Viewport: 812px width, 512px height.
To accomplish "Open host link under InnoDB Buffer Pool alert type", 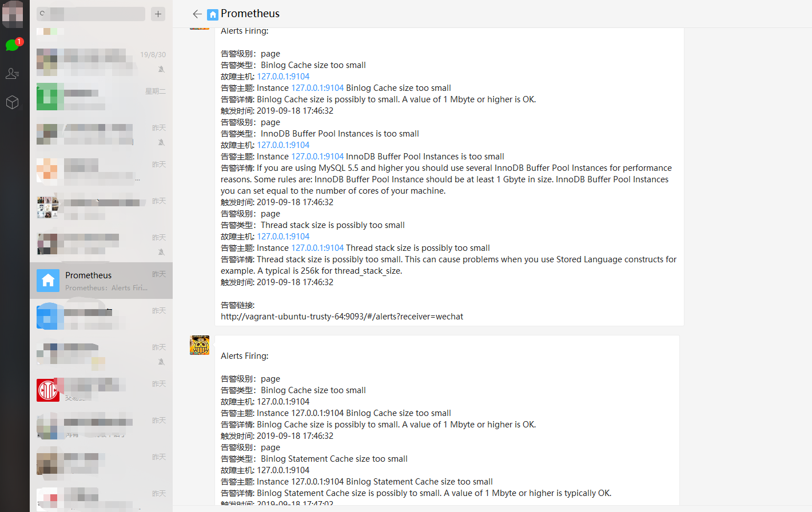I will [283, 145].
